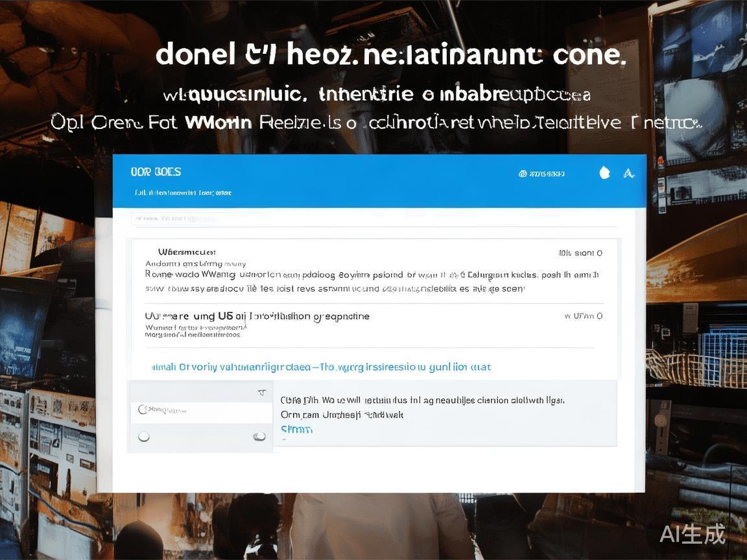The height and width of the screenshot is (560, 747).
Task: Click the 'w UFAn O' label on second entry
Action: tap(583, 316)
